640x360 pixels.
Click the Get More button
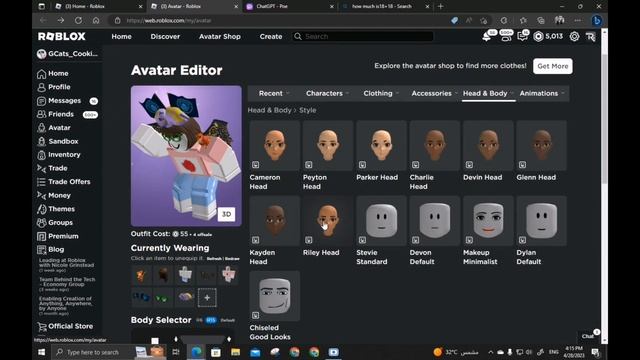pyautogui.click(x=553, y=66)
